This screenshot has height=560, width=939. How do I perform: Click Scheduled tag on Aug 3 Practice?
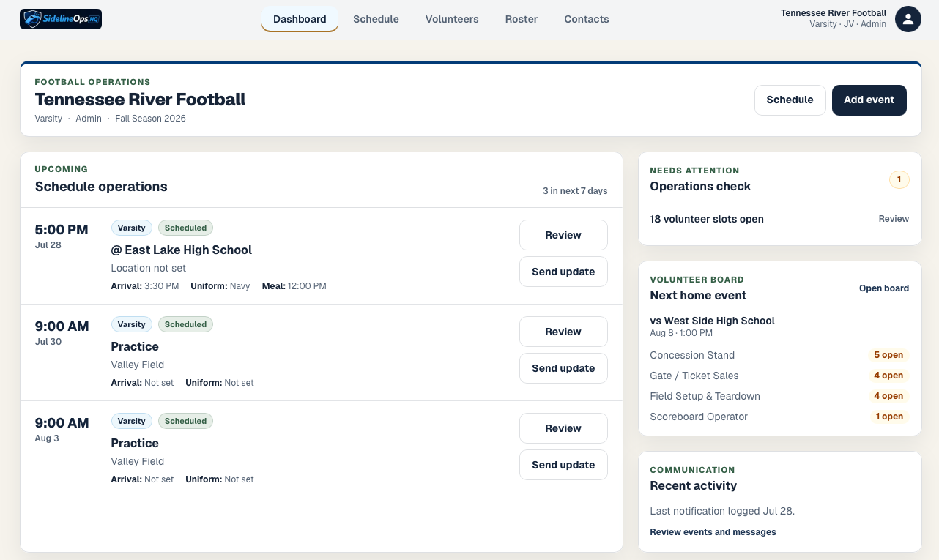click(185, 421)
